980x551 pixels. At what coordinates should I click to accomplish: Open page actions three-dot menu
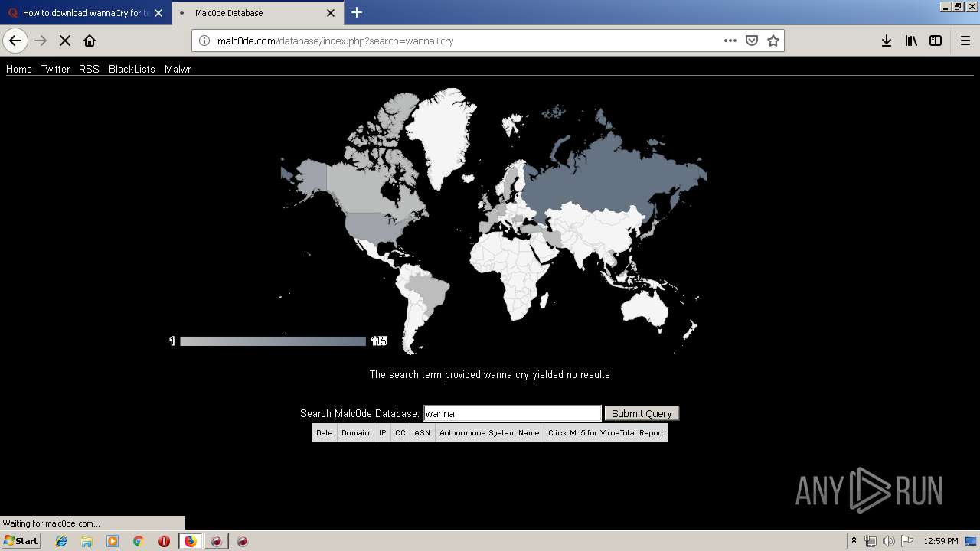[x=730, y=41]
